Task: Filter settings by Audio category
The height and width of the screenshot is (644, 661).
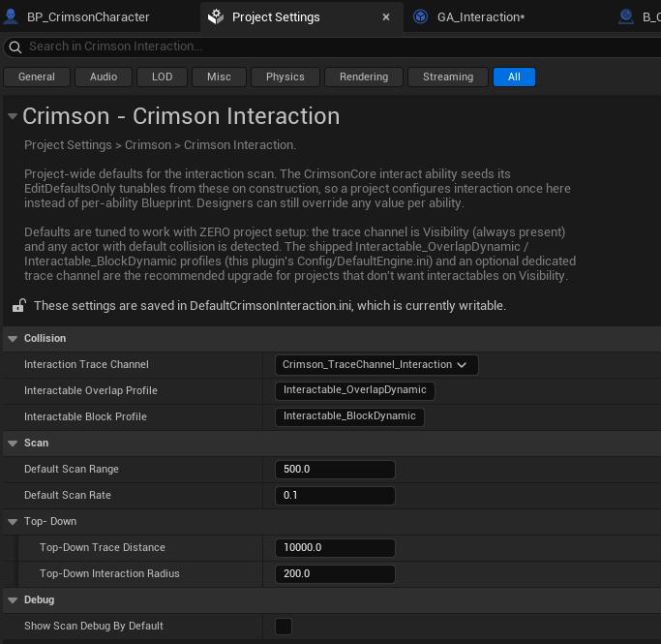Action: [x=104, y=77]
